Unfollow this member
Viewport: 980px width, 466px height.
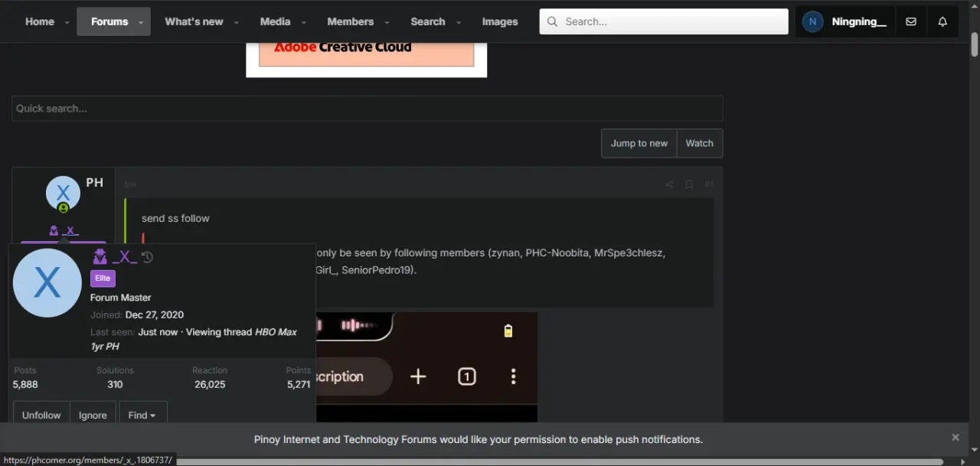pyautogui.click(x=41, y=415)
